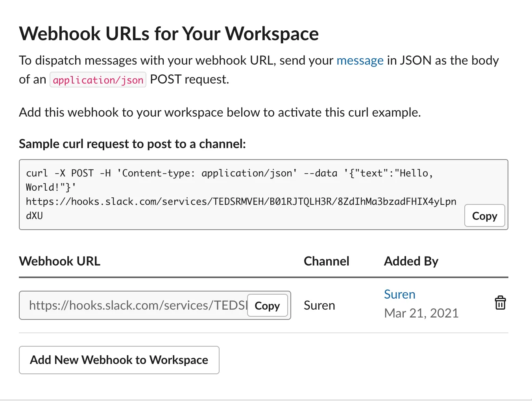The height and width of the screenshot is (401, 532).
Task: Click the Webhook URLs for Your Workspace heading
Action: pos(169,33)
